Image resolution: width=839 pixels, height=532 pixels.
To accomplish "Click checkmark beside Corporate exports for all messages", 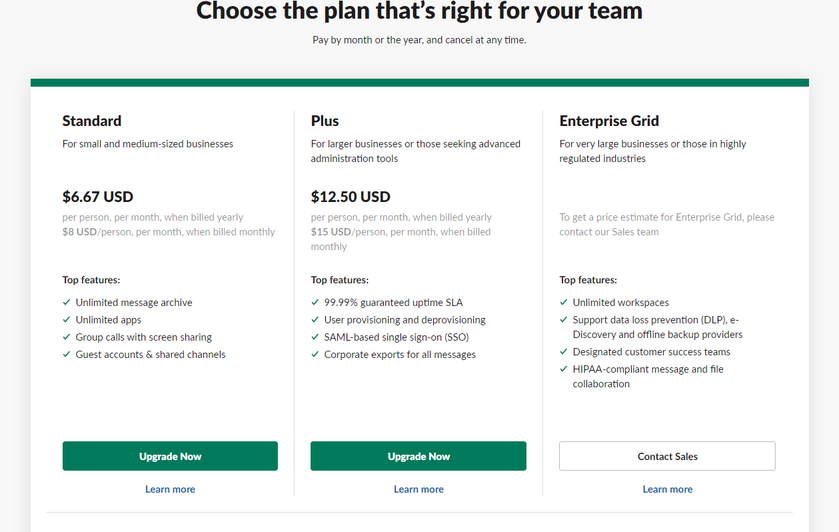I will (x=315, y=355).
